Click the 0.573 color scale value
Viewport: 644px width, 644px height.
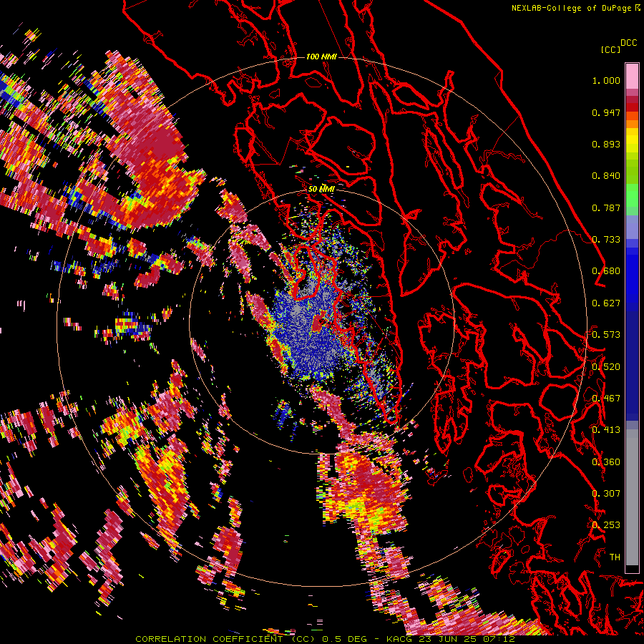[x=606, y=335]
